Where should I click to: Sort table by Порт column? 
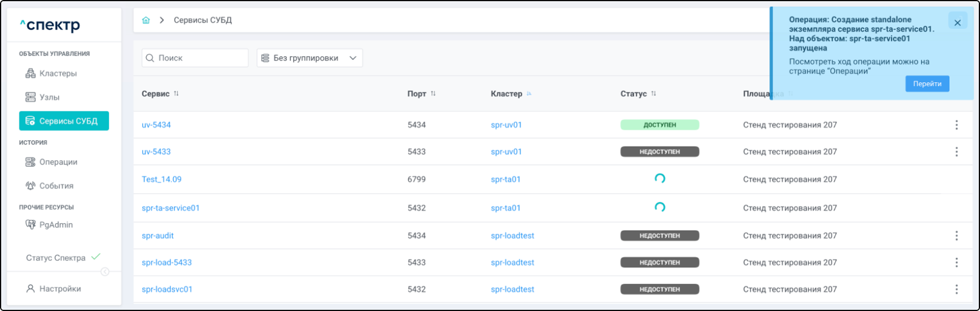click(x=433, y=94)
